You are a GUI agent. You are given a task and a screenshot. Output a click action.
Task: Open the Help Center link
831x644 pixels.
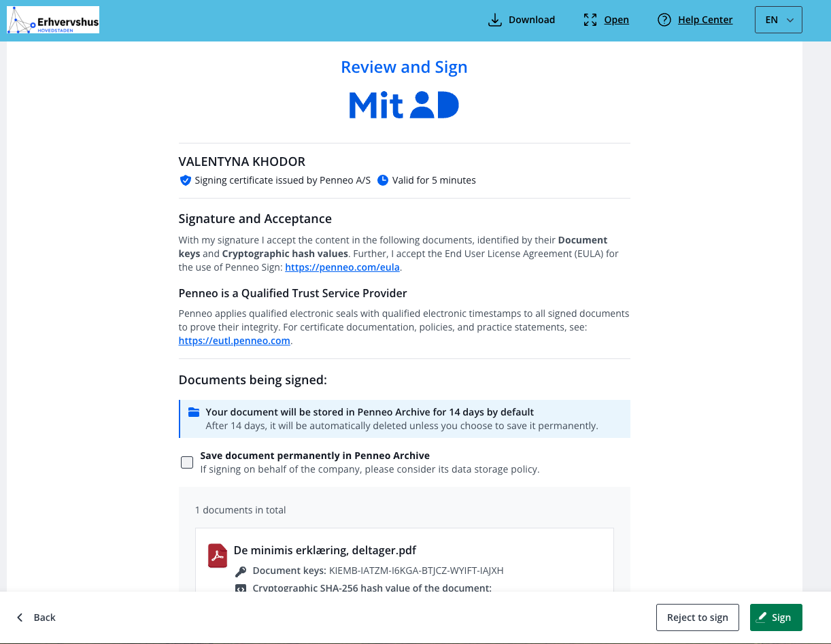tap(705, 20)
